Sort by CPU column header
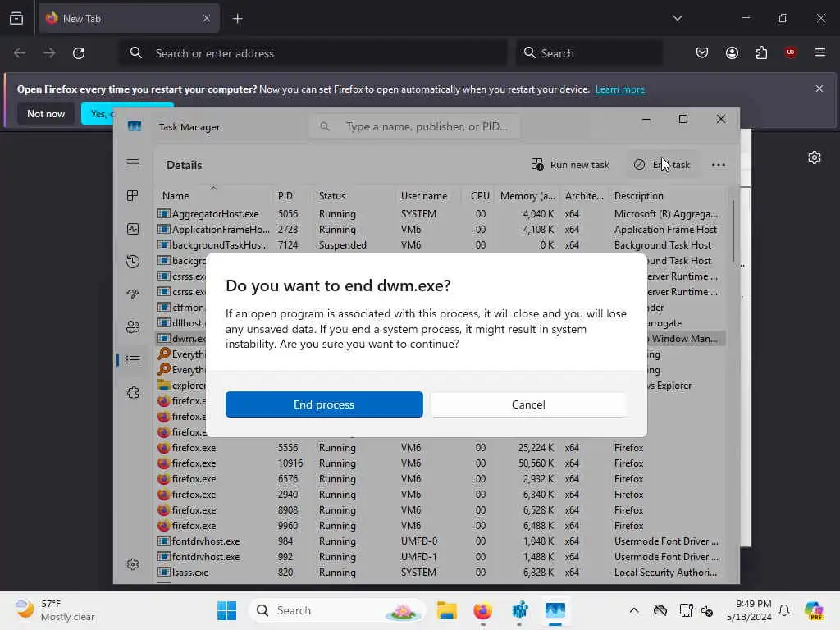The image size is (840, 630). (479, 195)
